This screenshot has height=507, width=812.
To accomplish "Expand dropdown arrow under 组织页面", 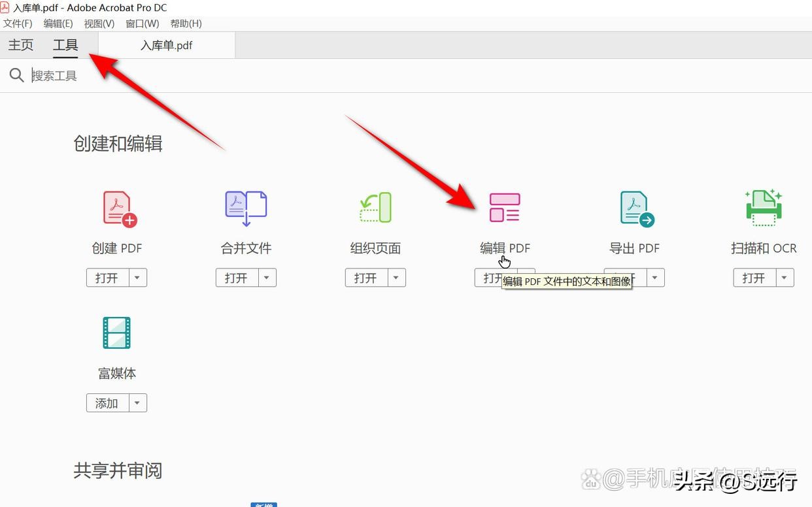I will point(396,278).
